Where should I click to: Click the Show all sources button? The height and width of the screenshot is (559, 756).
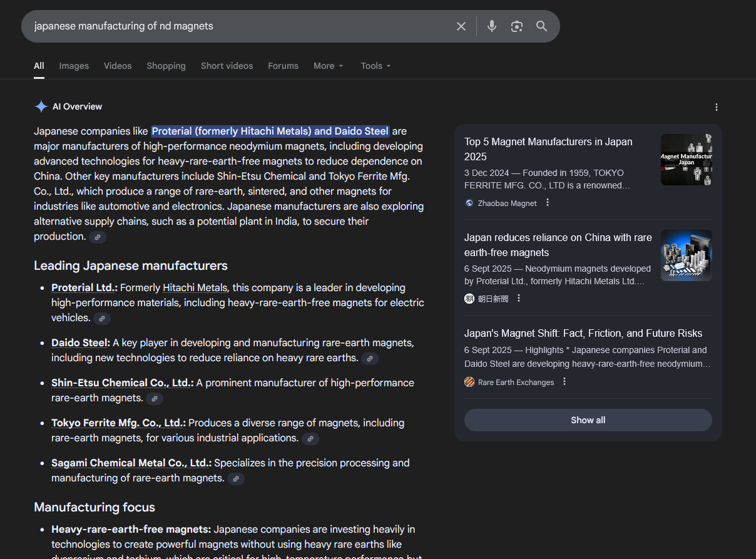click(588, 420)
